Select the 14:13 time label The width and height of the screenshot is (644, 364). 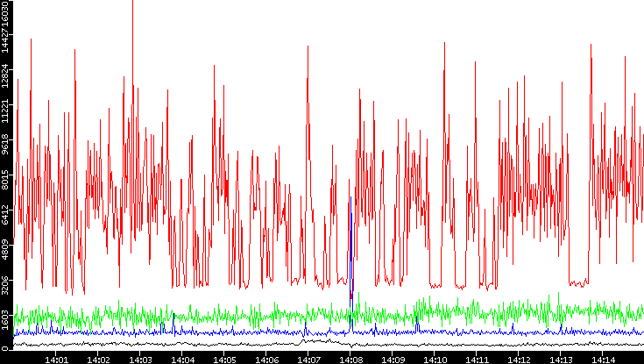560,359
